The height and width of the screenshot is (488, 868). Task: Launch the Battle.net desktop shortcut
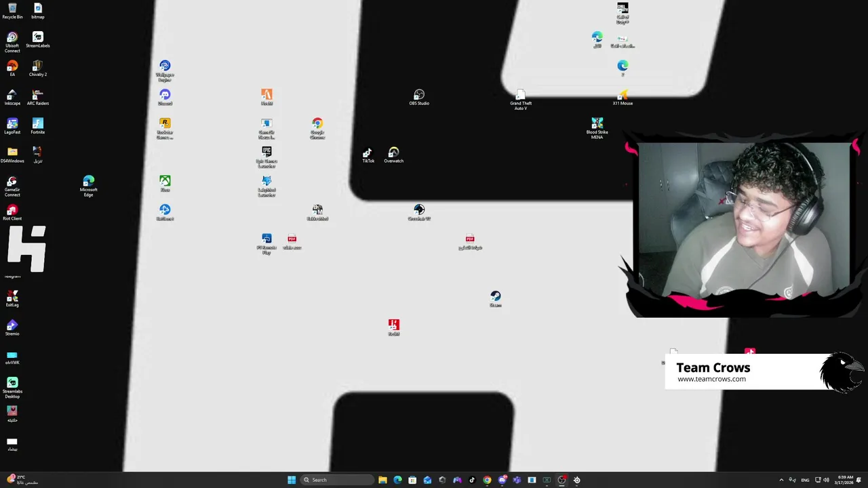pyautogui.click(x=165, y=213)
